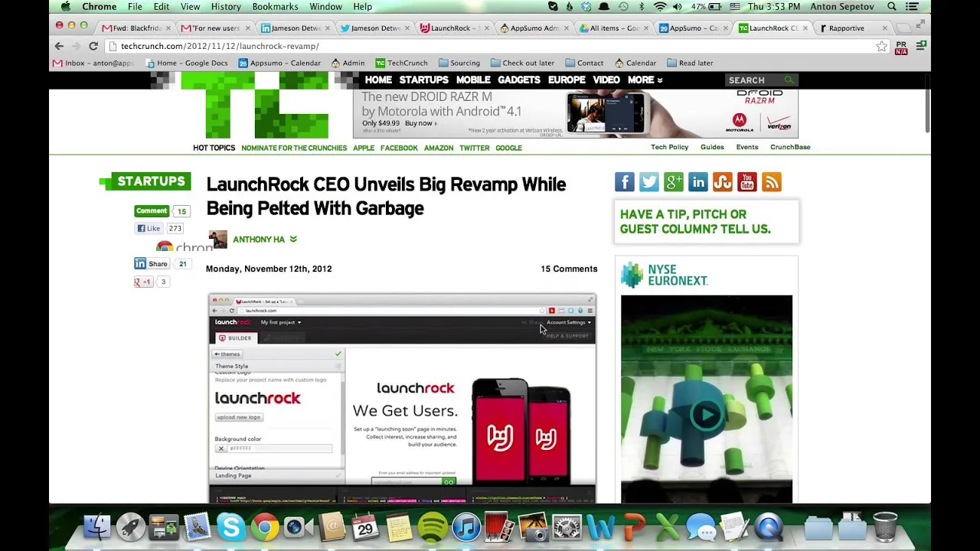980x551 pixels.
Task: Click Google +1 button
Action: pos(143,282)
